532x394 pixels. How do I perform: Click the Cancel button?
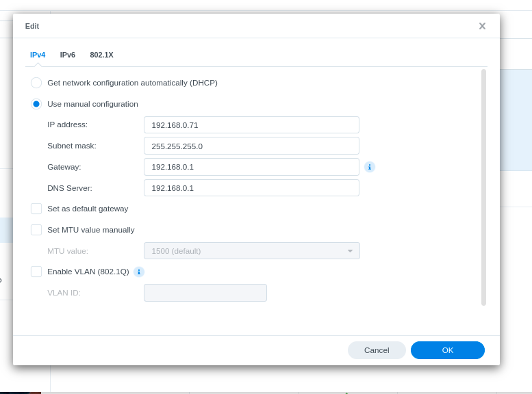pyautogui.click(x=377, y=350)
